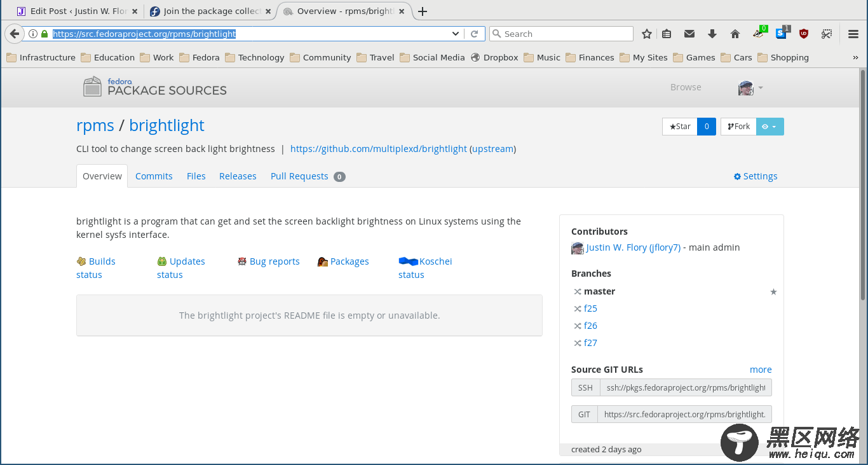Show more bookmarks with chevron
The width and height of the screenshot is (868, 465).
pyautogui.click(x=855, y=57)
